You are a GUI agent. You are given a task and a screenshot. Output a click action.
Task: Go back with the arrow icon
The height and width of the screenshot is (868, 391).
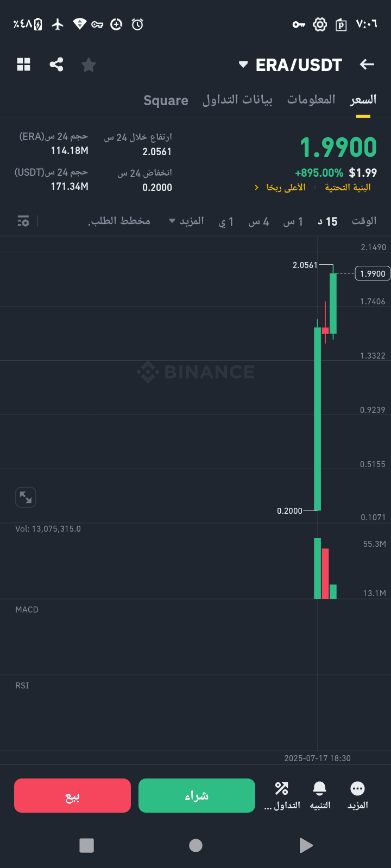click(367, 65)
